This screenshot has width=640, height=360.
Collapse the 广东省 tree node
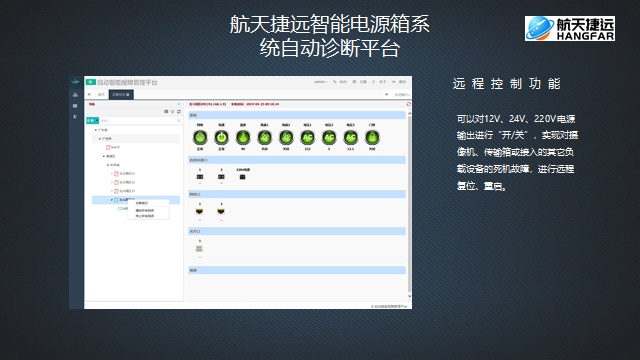click(96, 130)
